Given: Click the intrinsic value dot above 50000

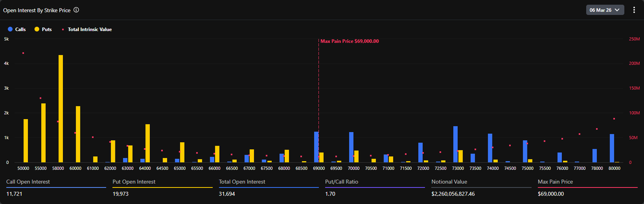Looking at the screenshot, I should pyautogui.click(x=23, y=53).
